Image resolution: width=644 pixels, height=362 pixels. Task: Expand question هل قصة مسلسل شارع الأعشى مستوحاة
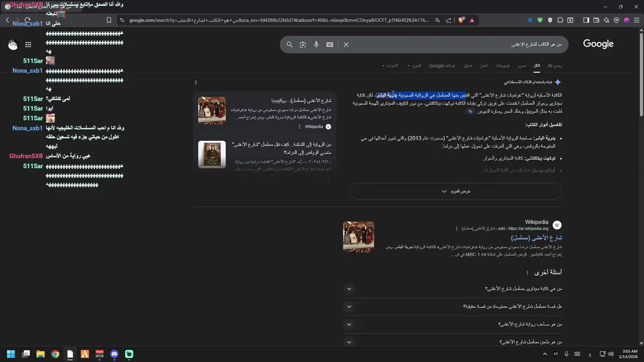point(452,307)
